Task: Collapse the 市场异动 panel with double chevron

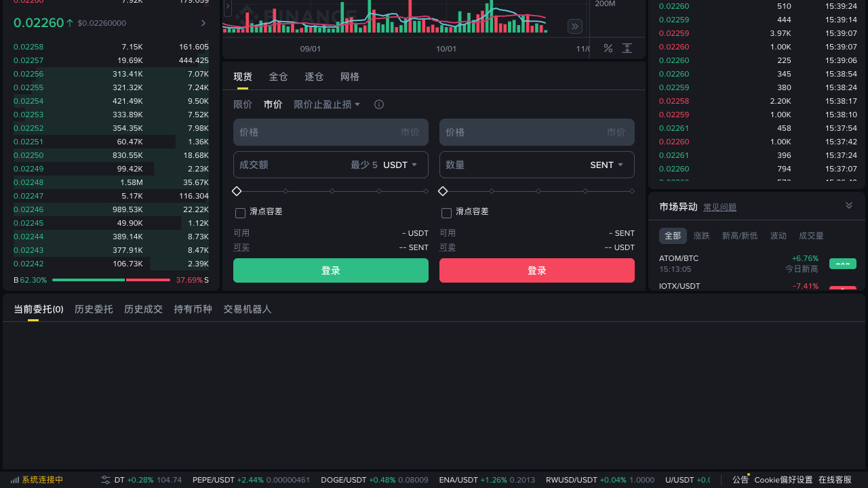Action: 849,206
